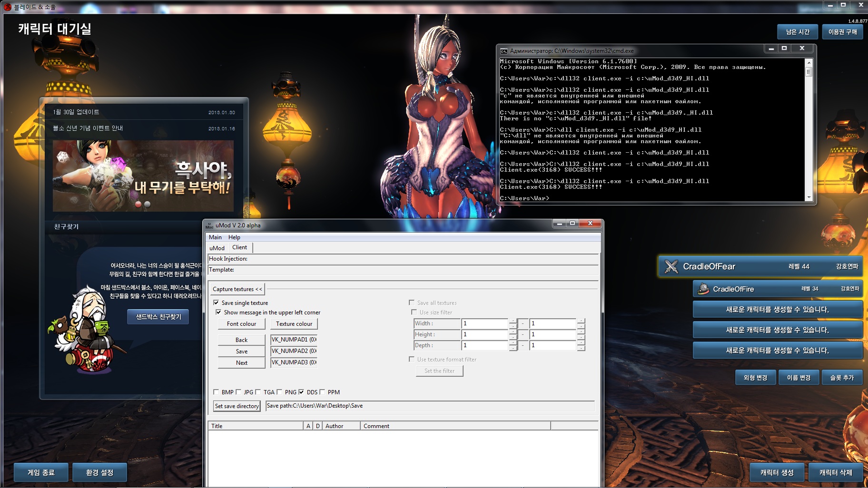The image size is (868, 488).
Task: Click the Blade & Soul title bar icon
Action: 8,7
